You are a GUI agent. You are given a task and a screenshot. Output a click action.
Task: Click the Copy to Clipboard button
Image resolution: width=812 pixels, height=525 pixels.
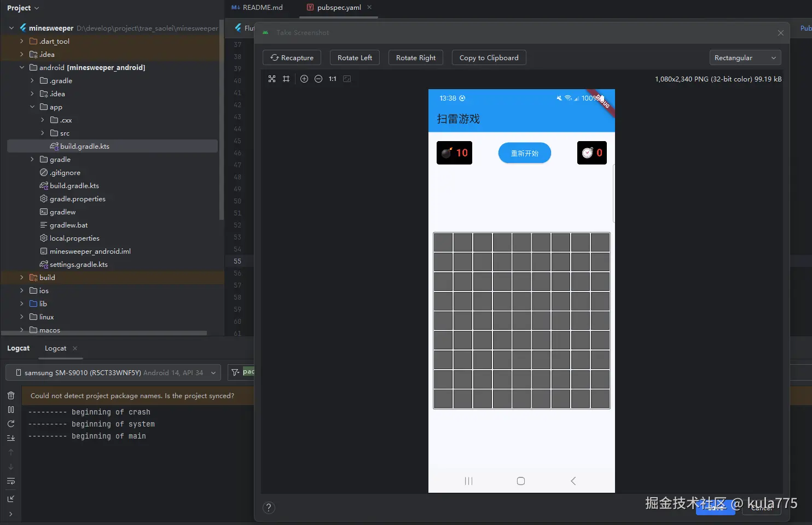(489, 58)
